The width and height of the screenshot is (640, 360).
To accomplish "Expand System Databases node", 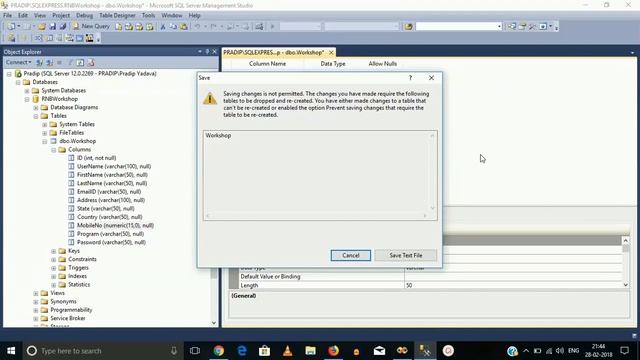I will (27, 91).
